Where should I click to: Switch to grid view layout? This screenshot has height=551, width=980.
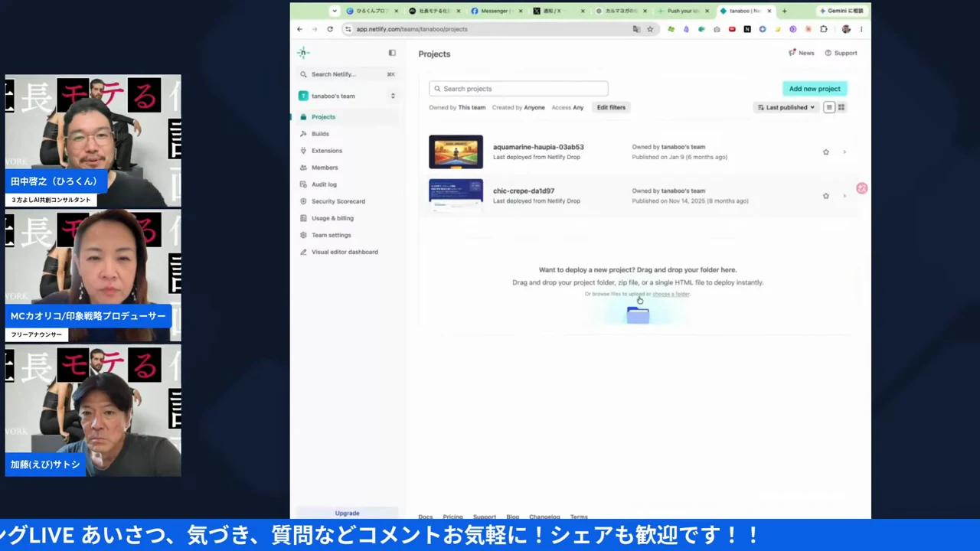click(x=841, y=107)
